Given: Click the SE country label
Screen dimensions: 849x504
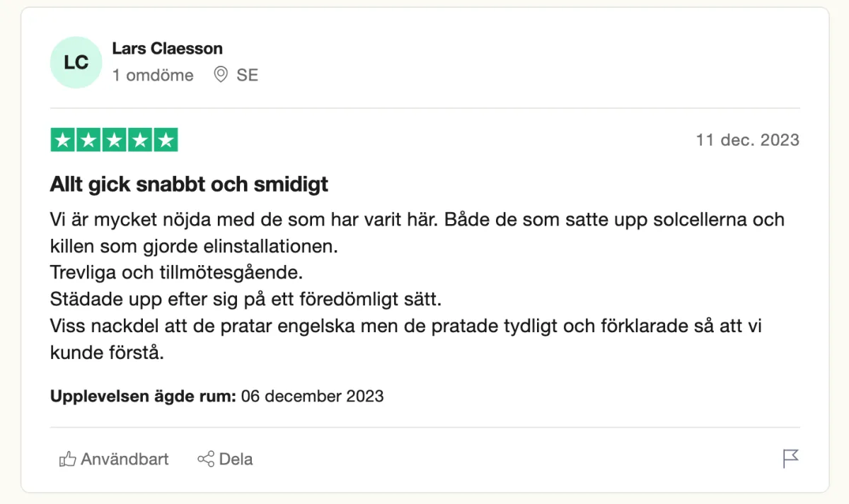Looking at the screenshot, I should pyautogui.click(x=248, y=75).
